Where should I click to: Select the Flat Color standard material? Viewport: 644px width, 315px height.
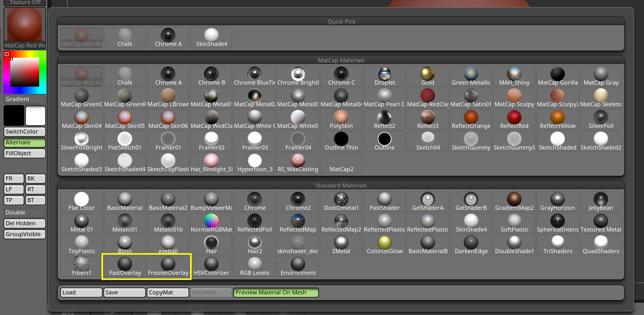click(x=81, y=202)
